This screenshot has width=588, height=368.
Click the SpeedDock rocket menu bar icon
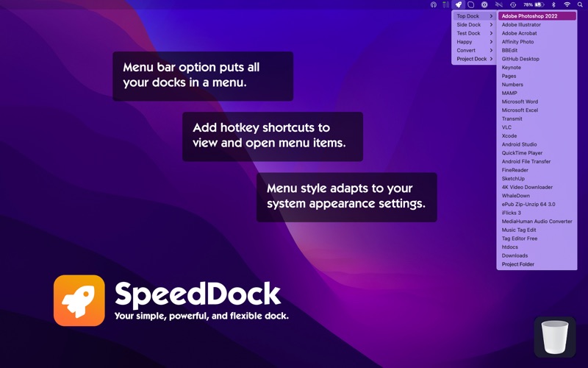pyautogui.click(x=458, y=4)
